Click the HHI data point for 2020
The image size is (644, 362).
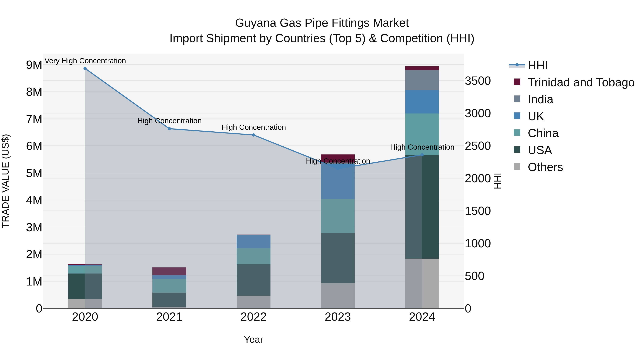(85, 68)
